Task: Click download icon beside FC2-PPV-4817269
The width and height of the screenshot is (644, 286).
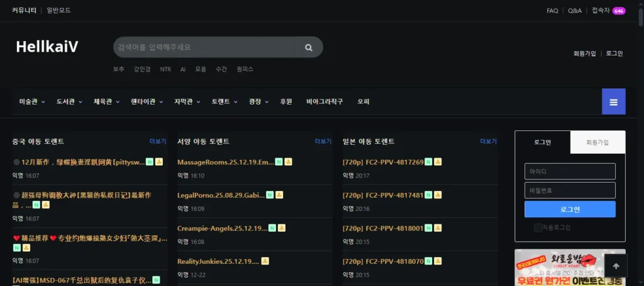Action: [x=438, y=162]
